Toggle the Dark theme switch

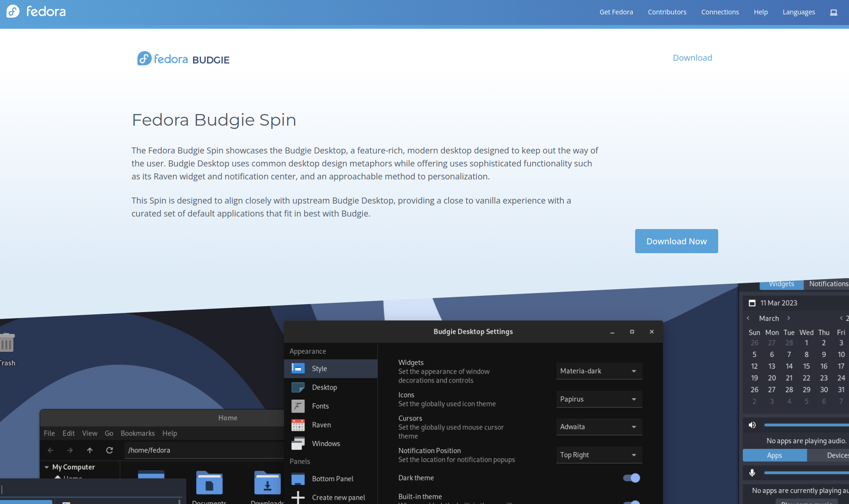[x=631, y=478]
